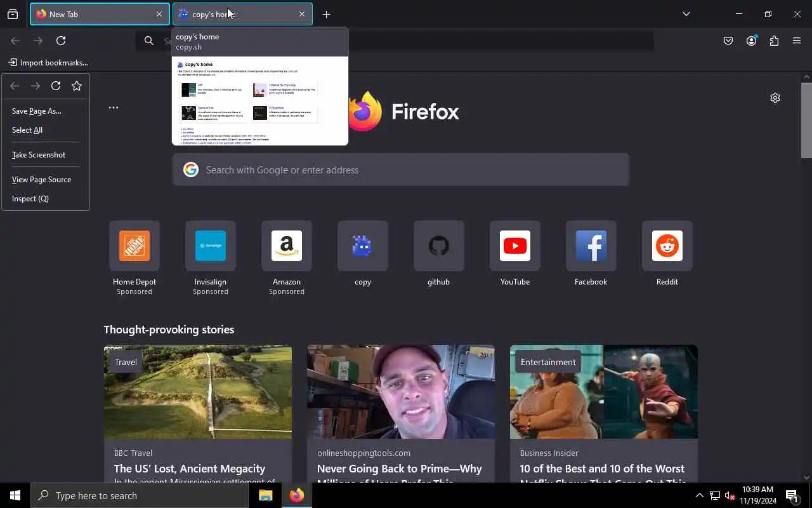Open the Extensions puzzle icon
Image resolution: width=812 pixels, height=508 pixels.
774,41
